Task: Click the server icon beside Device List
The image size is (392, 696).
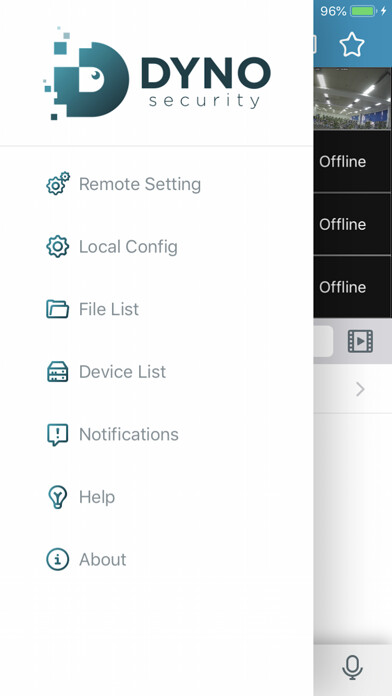Action: (58, 372)
